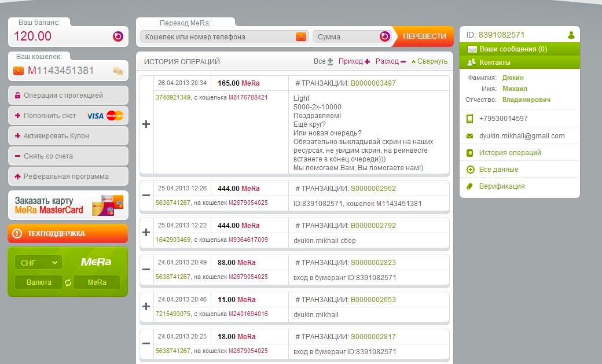
Task: Open the Контакты section
Action: 519,62
